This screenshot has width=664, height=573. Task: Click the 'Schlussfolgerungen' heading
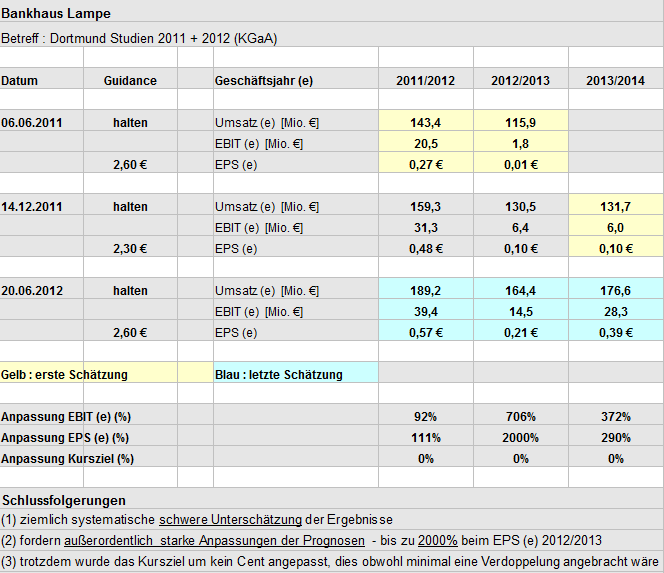pyautogui.click(x=64, y=500)
